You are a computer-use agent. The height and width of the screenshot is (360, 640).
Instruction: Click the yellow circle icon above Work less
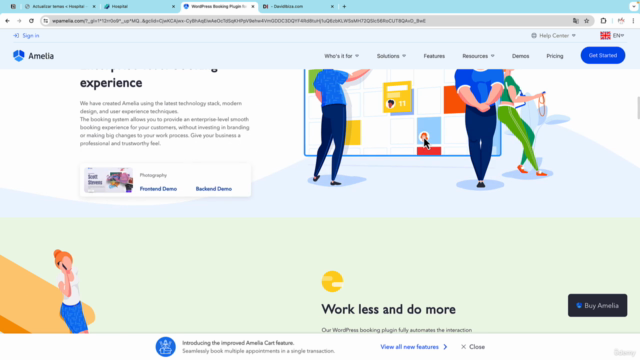click(x=332, y=282)
